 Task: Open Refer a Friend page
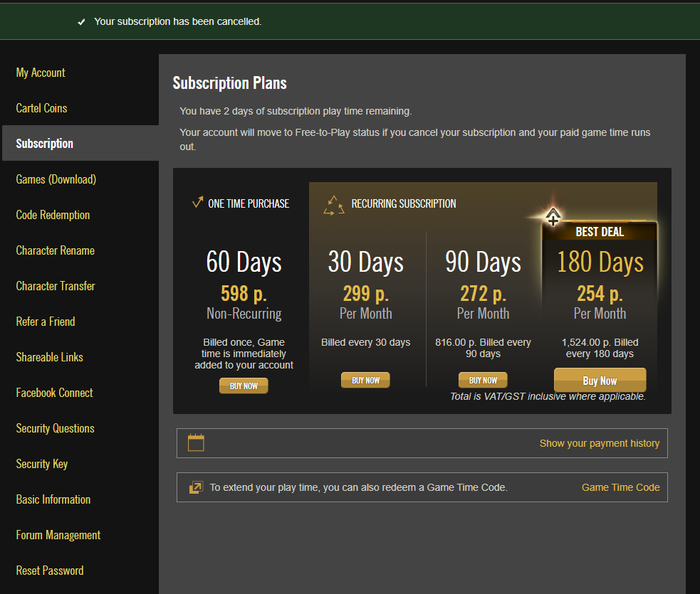pos(46,322)
